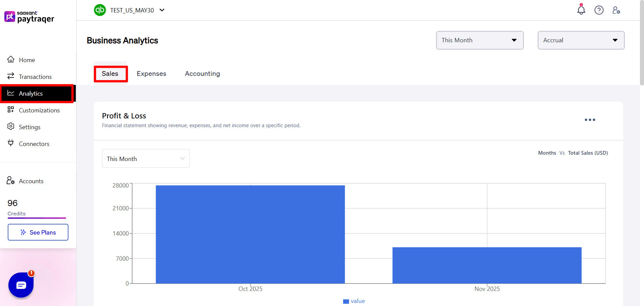Click the See Plans button
Viewport: 644px width, 306px height.
(38, 232)
